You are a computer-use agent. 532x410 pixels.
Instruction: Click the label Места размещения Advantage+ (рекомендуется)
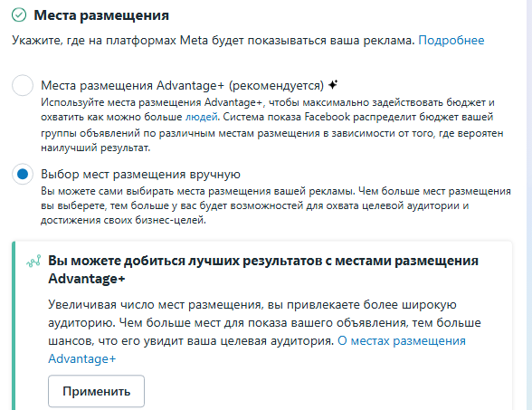[x=182, y=85]
